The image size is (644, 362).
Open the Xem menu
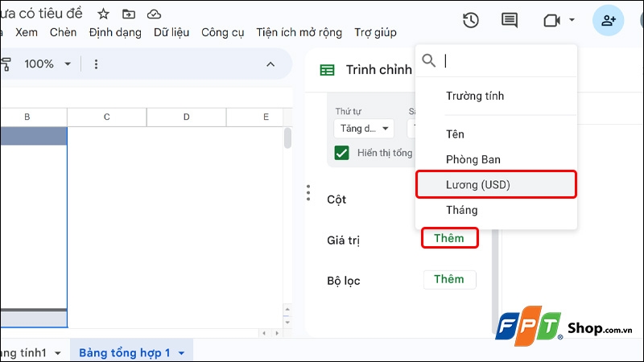pos(27,32)
